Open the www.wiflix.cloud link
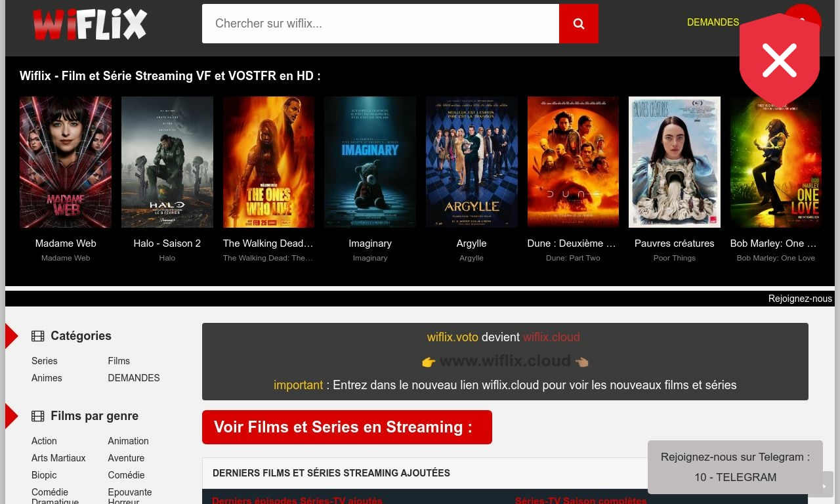The height and width of the screenshot is (504, 840). click(x=506, y=360)
